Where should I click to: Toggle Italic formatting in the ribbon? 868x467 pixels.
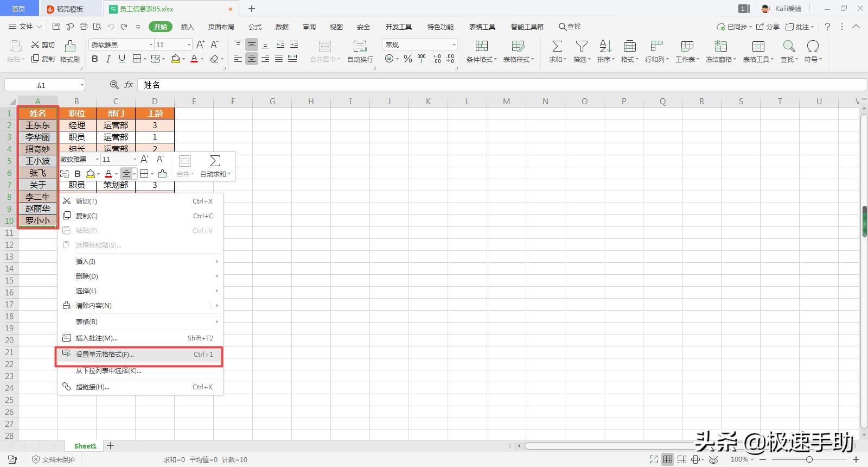(x=108, y=59)
